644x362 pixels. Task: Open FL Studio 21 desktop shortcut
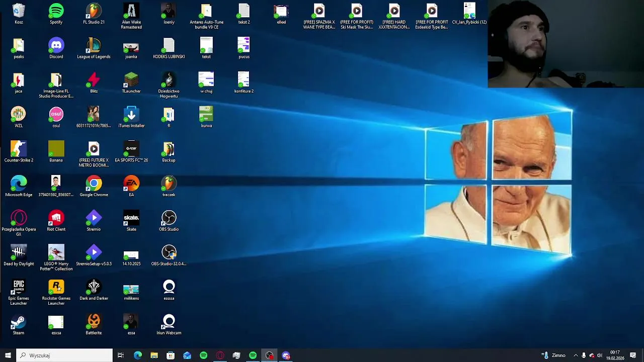tap(94, 14)
